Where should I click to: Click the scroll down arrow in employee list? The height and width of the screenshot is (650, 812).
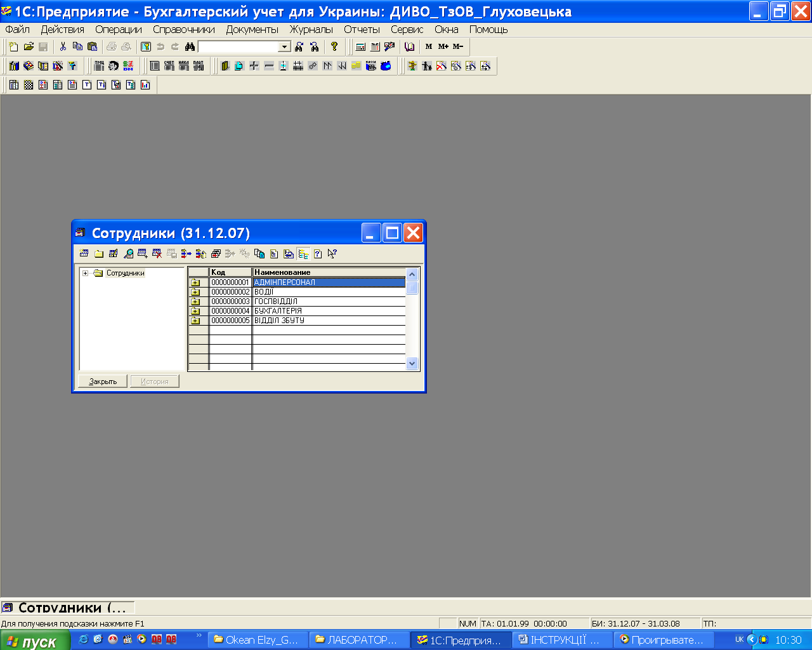pos(412,364)
